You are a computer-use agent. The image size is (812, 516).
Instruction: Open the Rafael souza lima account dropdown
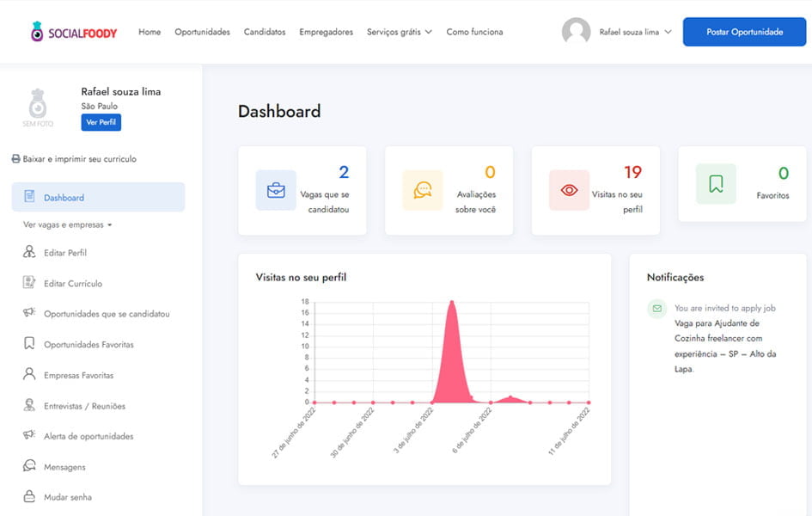(x=634, y=32)
